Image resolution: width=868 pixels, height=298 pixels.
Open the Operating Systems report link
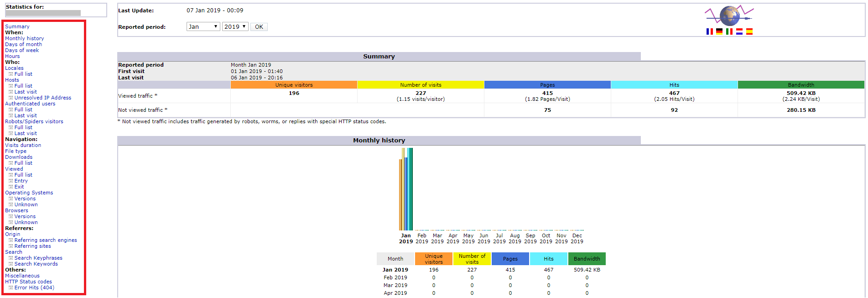(x=29, y=193)
